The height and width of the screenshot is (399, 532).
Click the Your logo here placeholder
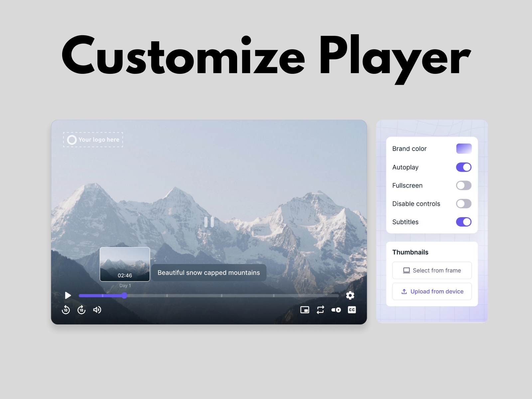pyautogui.click(x=93, y=140)
